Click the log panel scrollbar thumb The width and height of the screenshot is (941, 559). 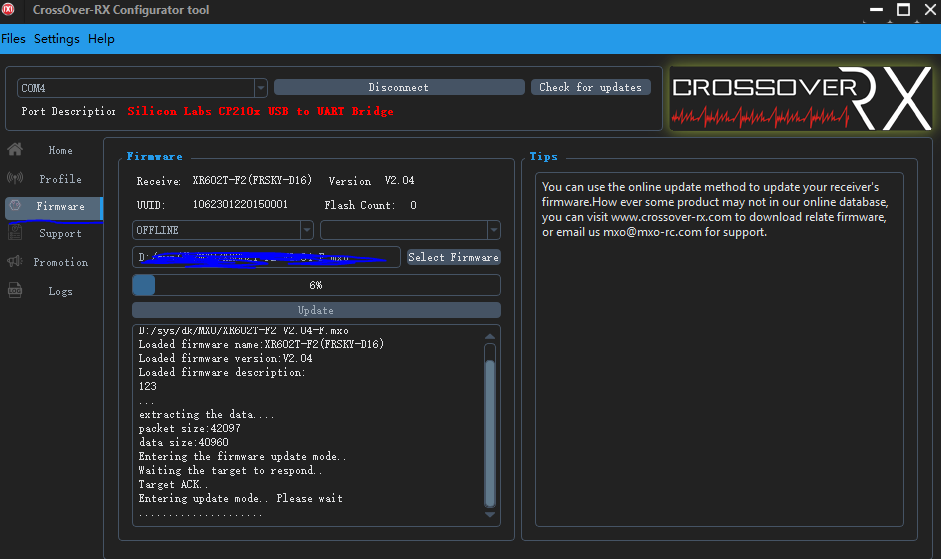[490, 432]
